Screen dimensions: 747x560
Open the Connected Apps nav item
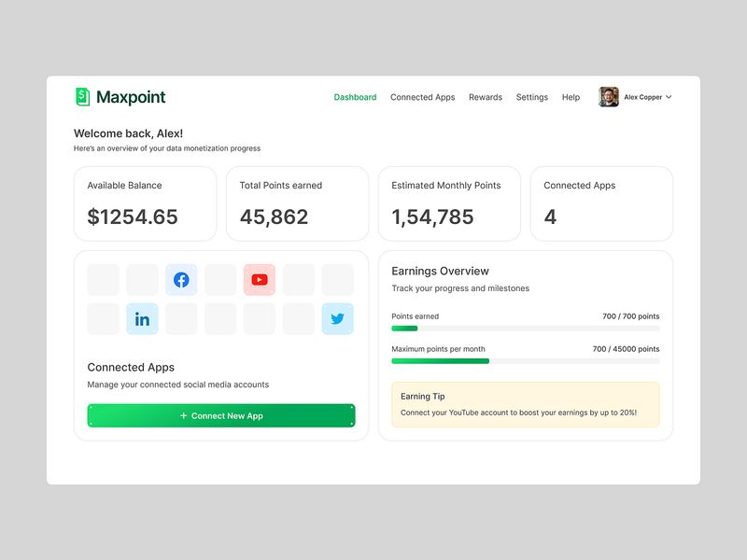[x=423, y=97]
